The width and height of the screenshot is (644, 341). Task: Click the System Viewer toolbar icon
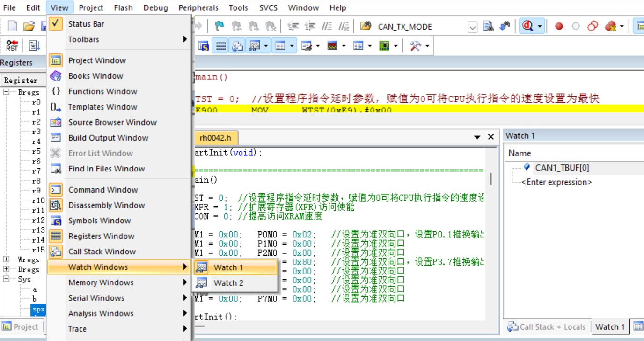pos(384,45)
